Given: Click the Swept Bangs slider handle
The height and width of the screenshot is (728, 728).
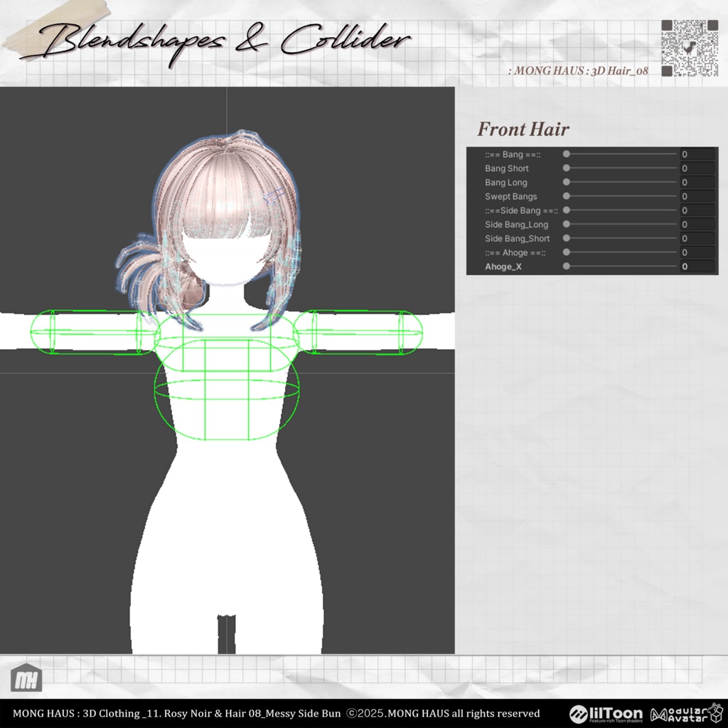Looking at the screenshot, I should tap(567, 196).
